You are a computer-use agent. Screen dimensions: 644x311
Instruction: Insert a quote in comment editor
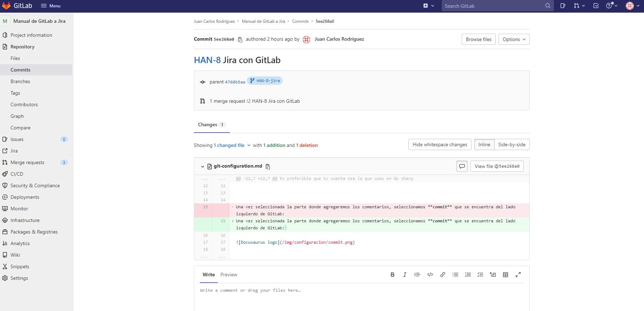coord(417,275)
